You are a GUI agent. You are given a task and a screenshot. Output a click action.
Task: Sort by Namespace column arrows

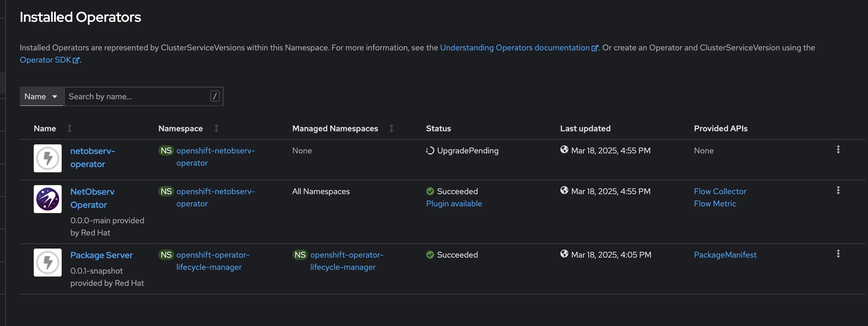[x=216, y=128]
